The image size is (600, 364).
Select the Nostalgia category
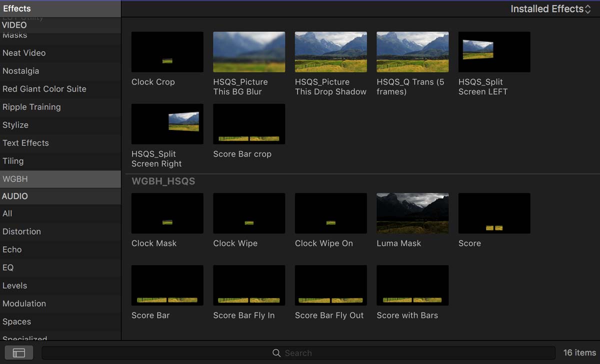(60, 71)
